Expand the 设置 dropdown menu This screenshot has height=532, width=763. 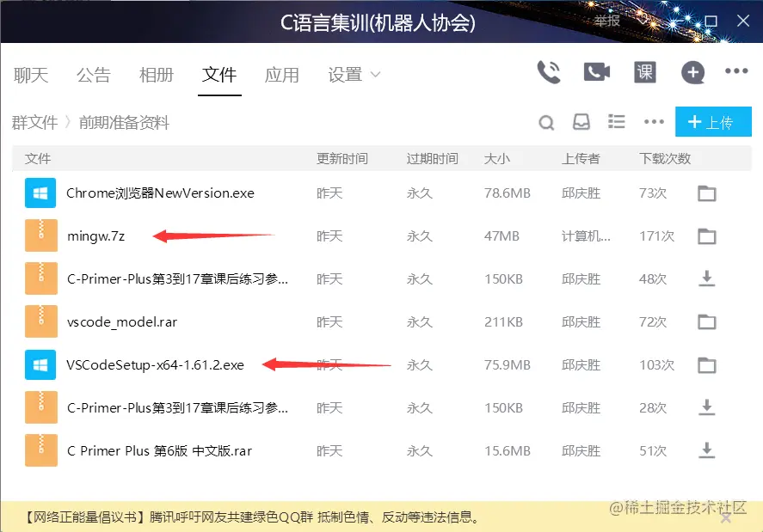354,75
